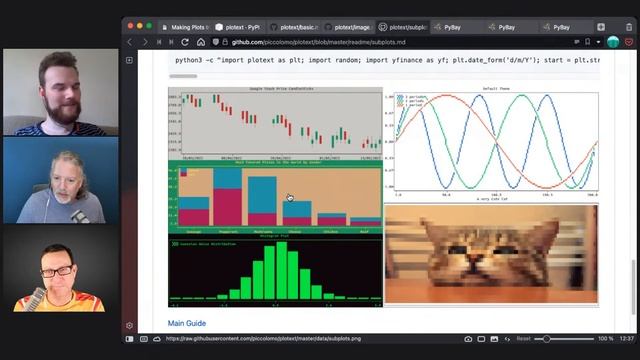Viewport: 640px width, 360px height.
Task: Add a web panel with the sidebar plus
Action: click(129, 60)
